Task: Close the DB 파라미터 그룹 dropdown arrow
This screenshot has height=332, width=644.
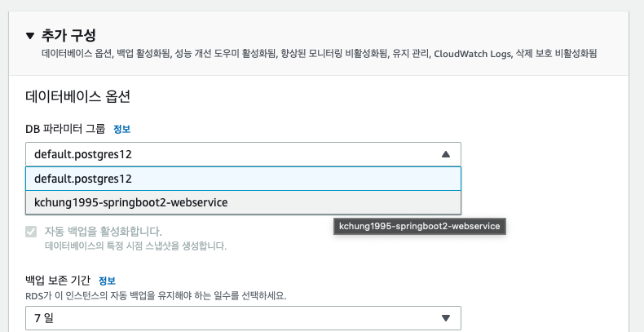Action: [446, 154]
